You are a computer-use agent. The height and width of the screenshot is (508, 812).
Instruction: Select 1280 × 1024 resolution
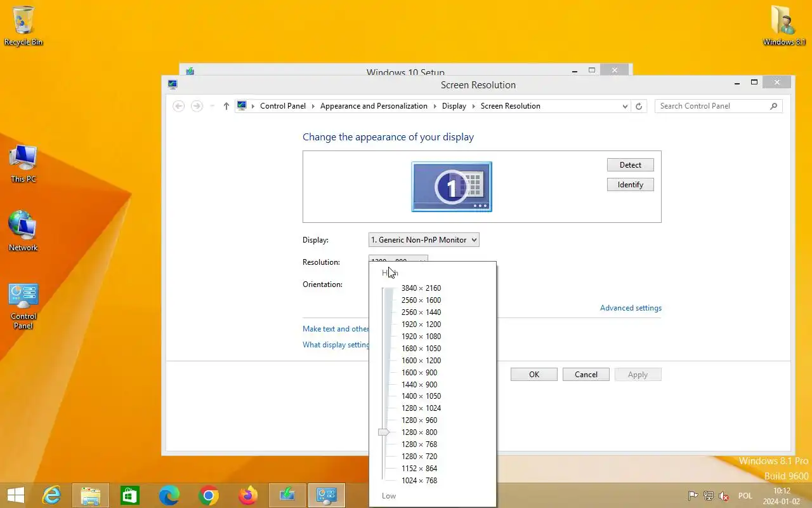(421, 408)
